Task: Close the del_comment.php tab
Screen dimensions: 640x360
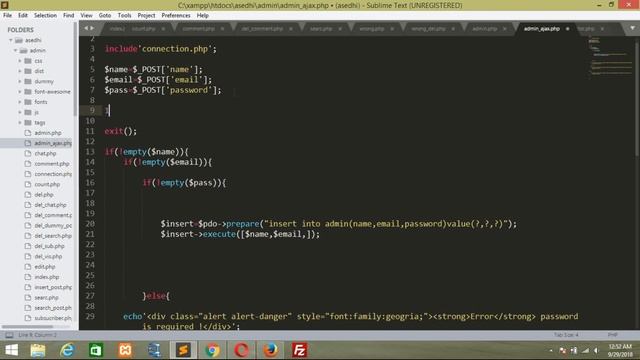Action: (290, 29)
